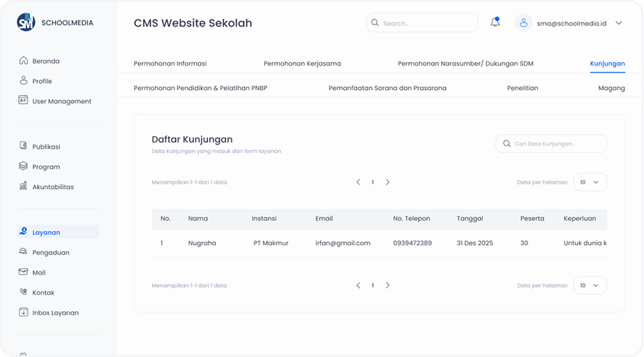
Task: Click the Schoolmedia logo icon
Action: pyautogui.click(x=26, y=22)
